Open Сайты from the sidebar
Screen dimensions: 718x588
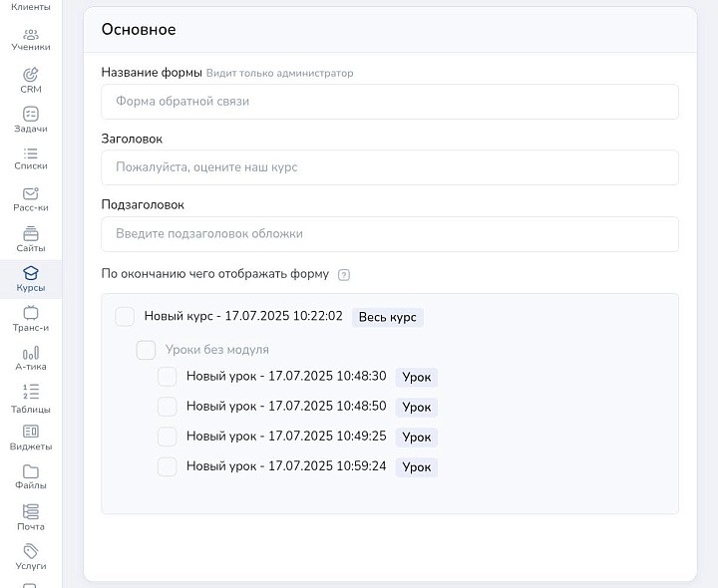(30, 234)
